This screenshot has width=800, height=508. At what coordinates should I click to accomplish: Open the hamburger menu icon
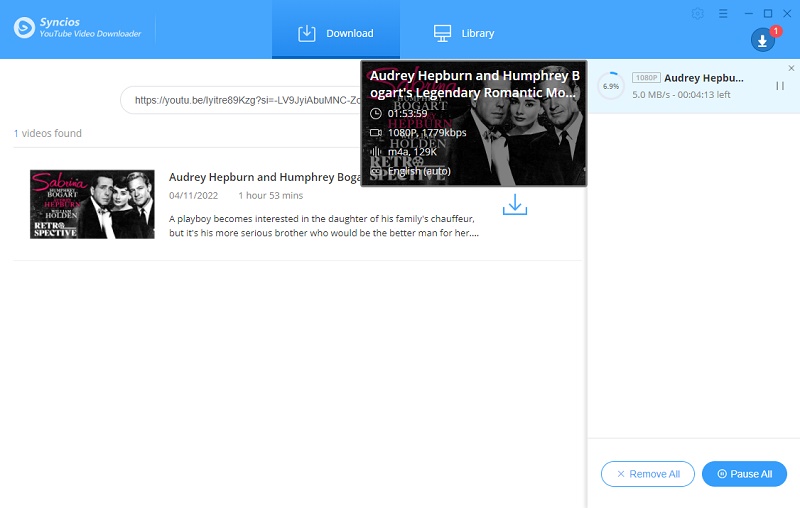(x=723, y=13)
